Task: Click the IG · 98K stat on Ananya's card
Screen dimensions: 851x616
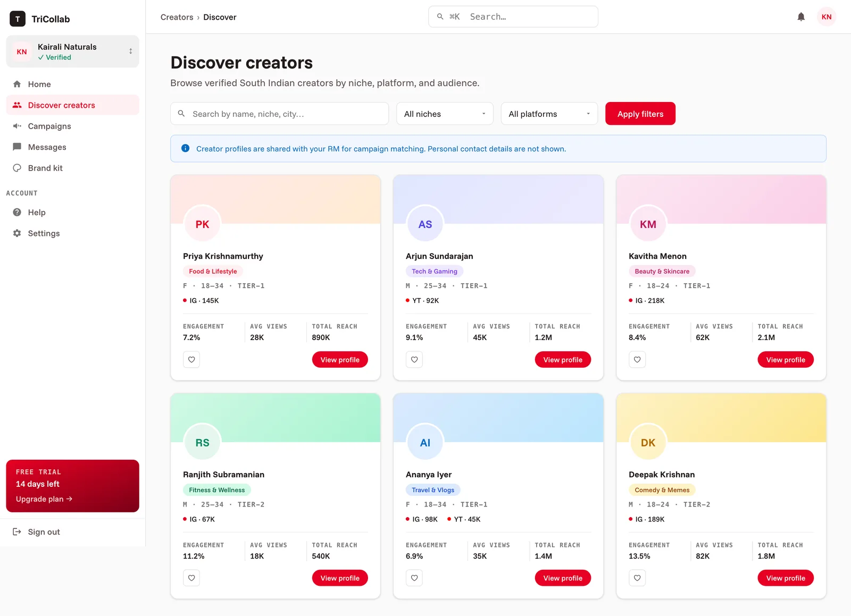Action: pyautogui.click(x=422, y=519)
